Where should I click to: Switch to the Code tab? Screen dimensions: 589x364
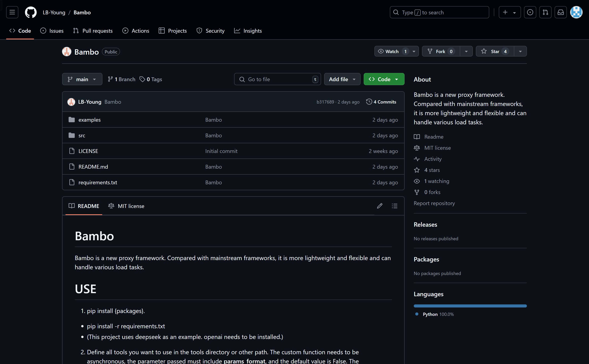(20, 31)
